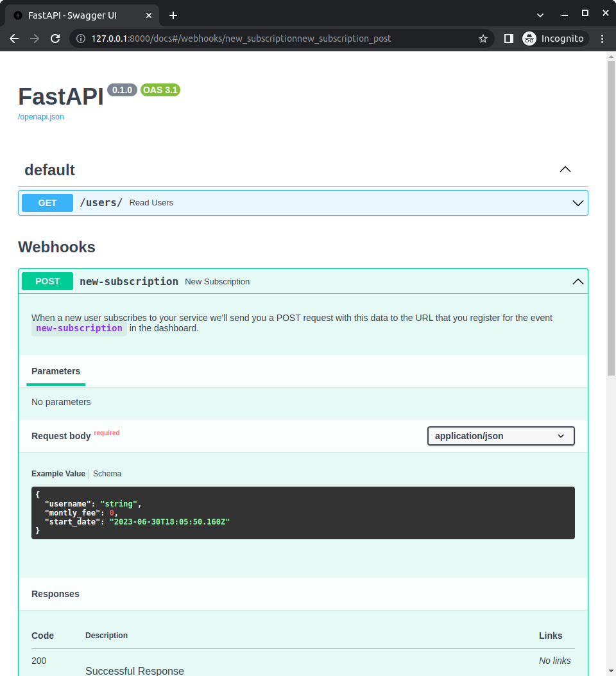The height and width of the screenshot is (676, 616).
Task: Collapse the new-subscription webhook panel
Action: click(x=577, y=281)
